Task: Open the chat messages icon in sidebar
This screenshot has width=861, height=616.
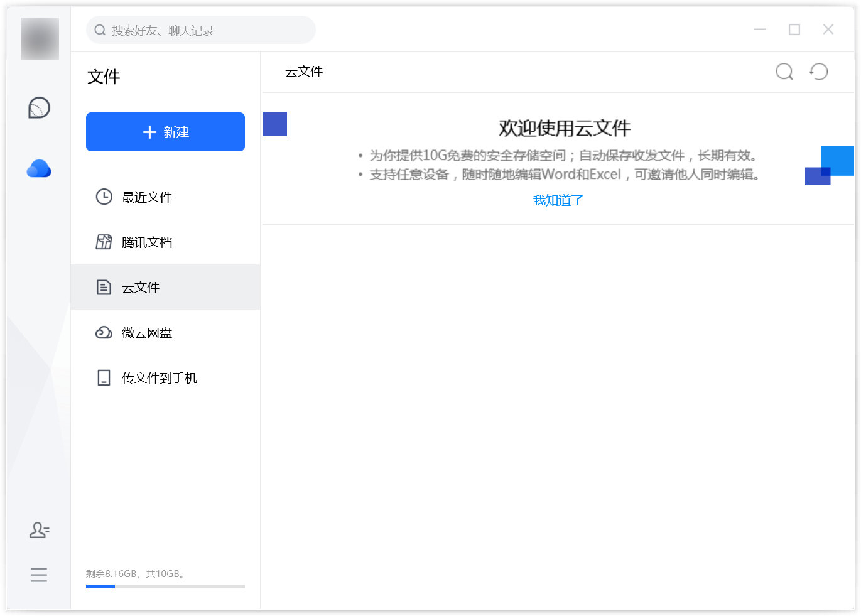Action: [x=39, y=108]
